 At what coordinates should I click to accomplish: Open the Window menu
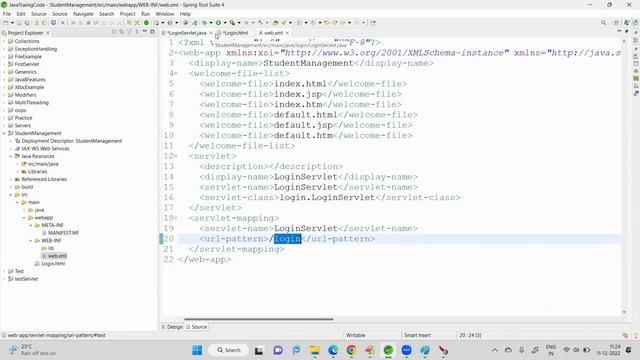coord(164,13)
